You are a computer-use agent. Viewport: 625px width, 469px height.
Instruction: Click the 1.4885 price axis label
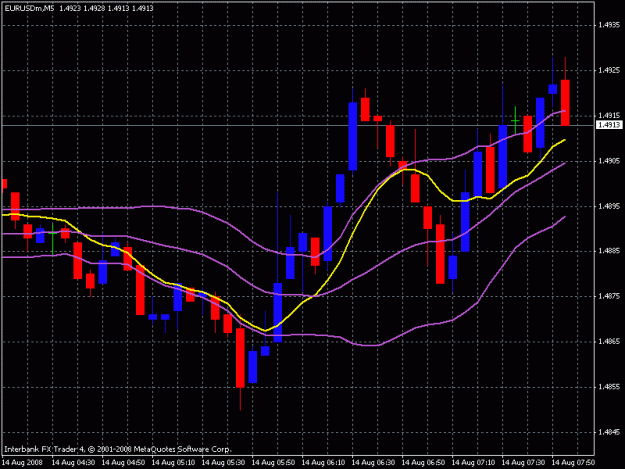pyautogui.click(x=609, y=251)
